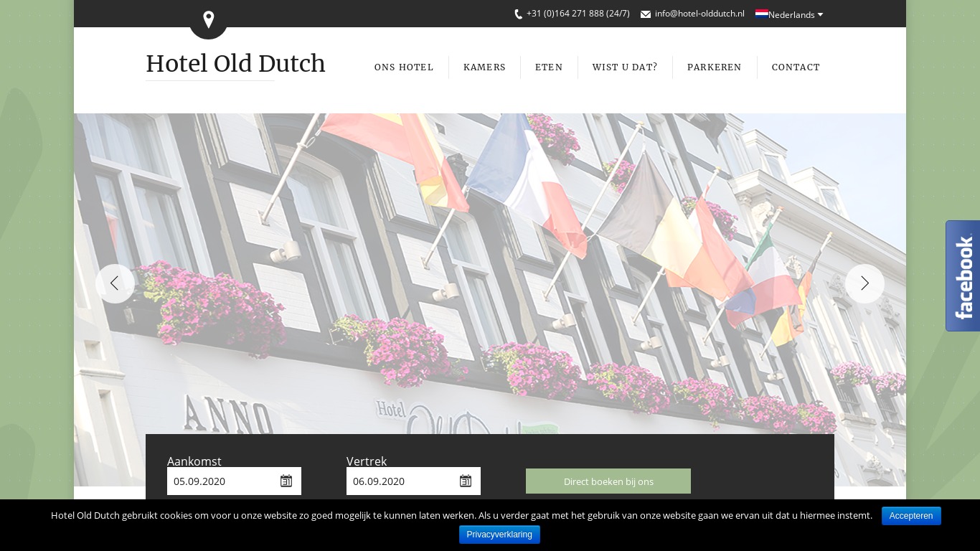Image resolution: width=980 pixels, height=551 pixels.
Task: Go to the previous slide with the left arrow
Action: 115,283
